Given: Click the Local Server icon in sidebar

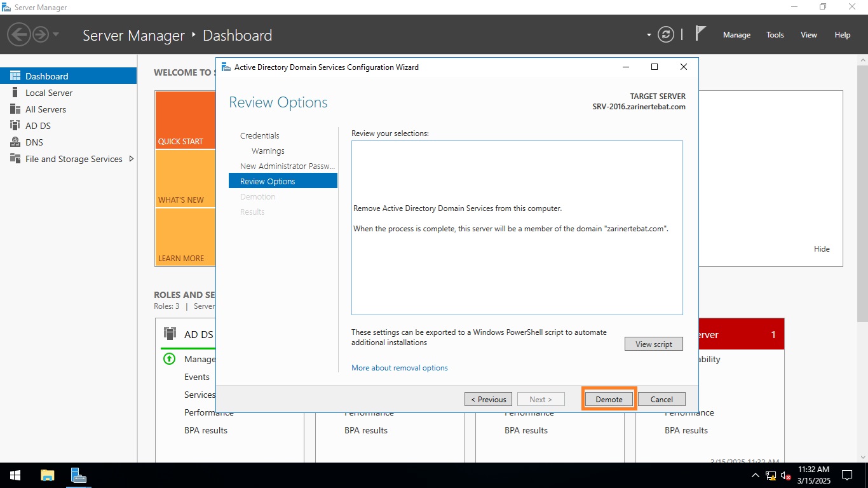Looking at the screenshot, I should click(x=15, y=92).
